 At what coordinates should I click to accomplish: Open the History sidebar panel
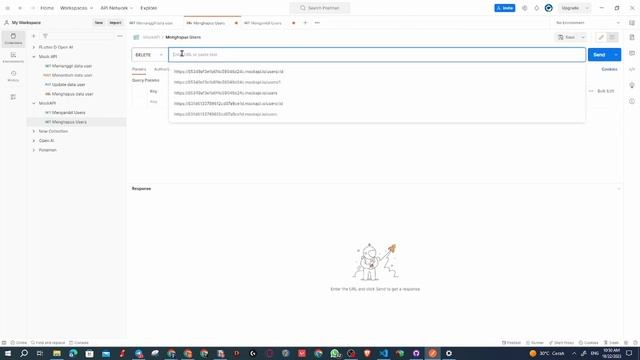[x=13, y=76]
